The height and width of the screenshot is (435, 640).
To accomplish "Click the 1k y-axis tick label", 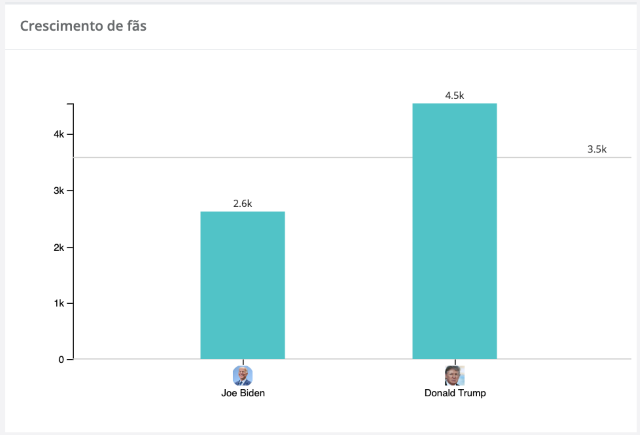I will (59, 303).
